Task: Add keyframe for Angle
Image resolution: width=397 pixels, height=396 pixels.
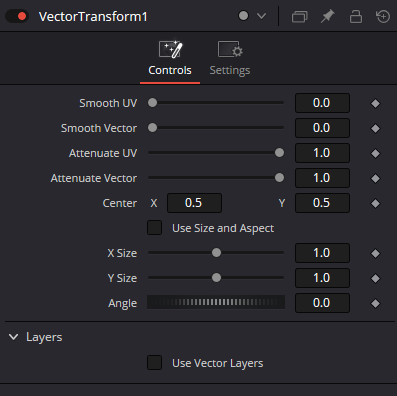Action: tap(375, 303)
